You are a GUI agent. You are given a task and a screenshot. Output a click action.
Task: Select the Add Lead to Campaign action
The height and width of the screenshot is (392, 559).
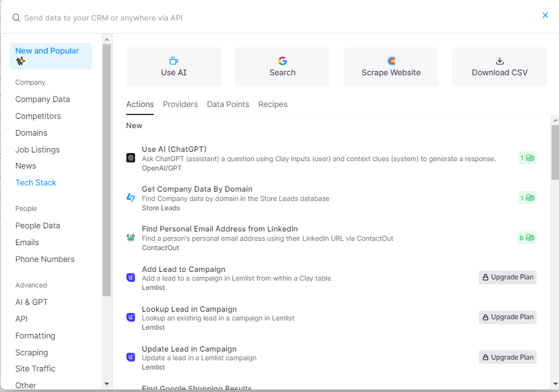coord(331,278)
